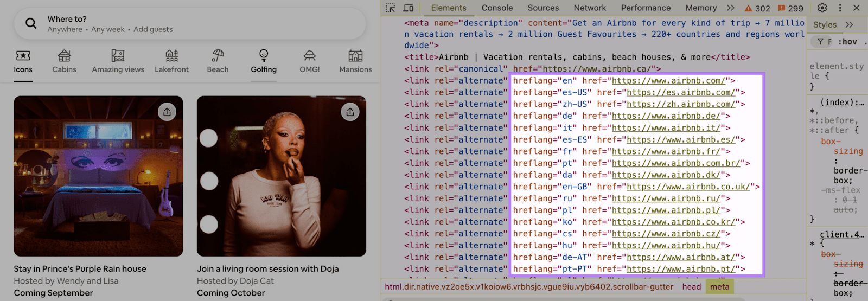Show more DevTools tabs chevron
The width and height of the screenshot is (868, 301).
(731, 8)
